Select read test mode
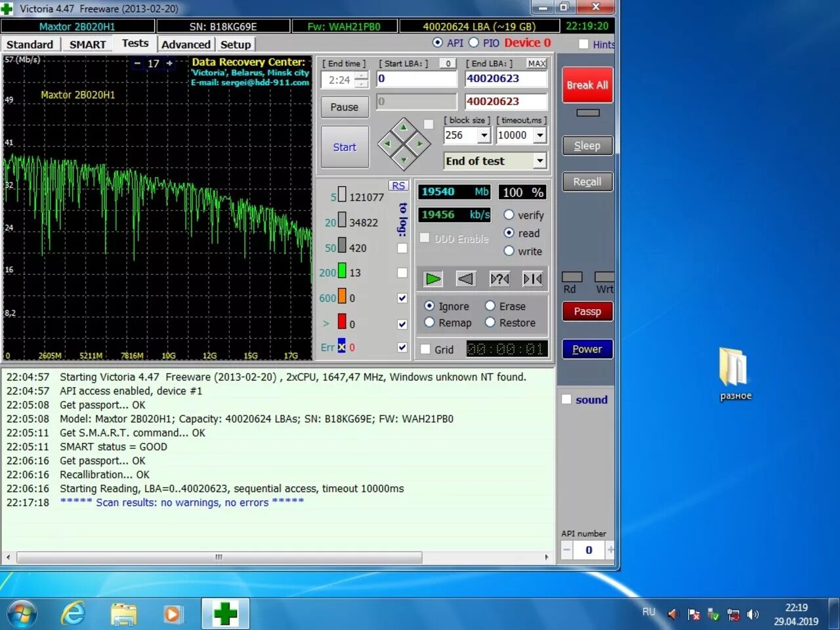Image resolution: width=840 pixels, height=630 pixels. (509, 233)
